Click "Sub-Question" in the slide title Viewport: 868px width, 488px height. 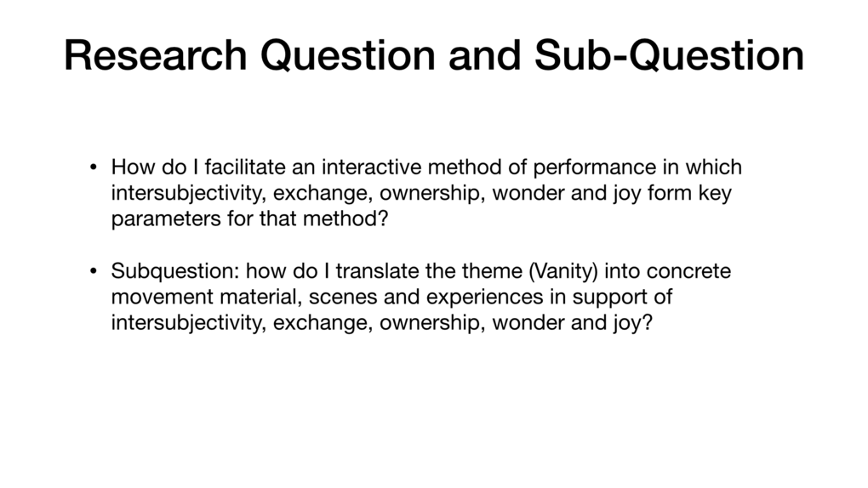click(669, 56)
